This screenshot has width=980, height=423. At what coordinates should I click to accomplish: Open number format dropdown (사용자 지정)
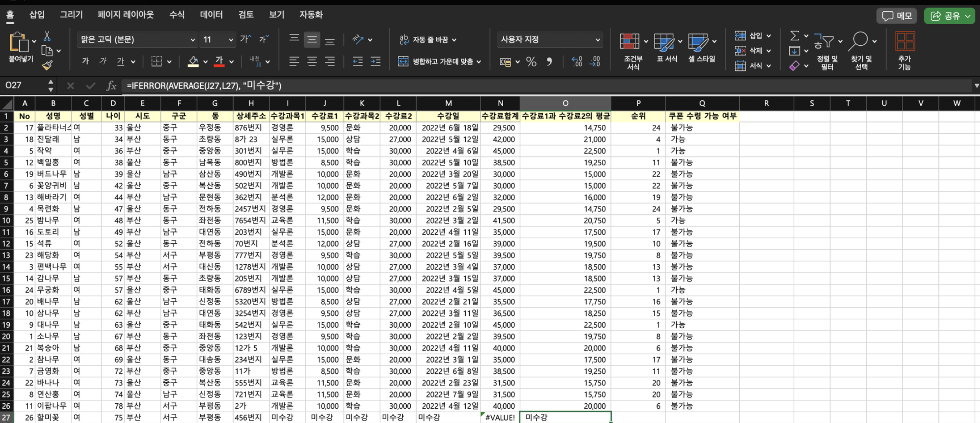[x=597, y=40]
